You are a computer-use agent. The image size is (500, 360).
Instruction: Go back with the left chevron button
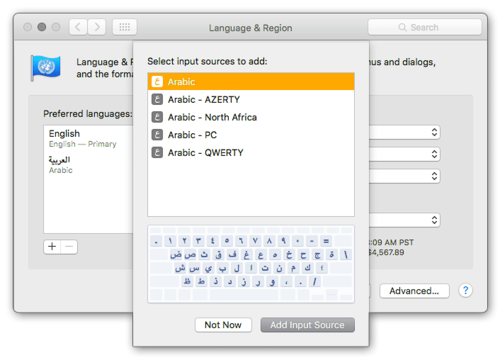pos(78,27)
